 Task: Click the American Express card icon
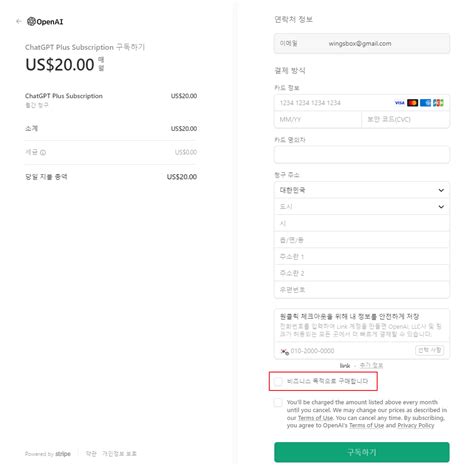(425, 103)
